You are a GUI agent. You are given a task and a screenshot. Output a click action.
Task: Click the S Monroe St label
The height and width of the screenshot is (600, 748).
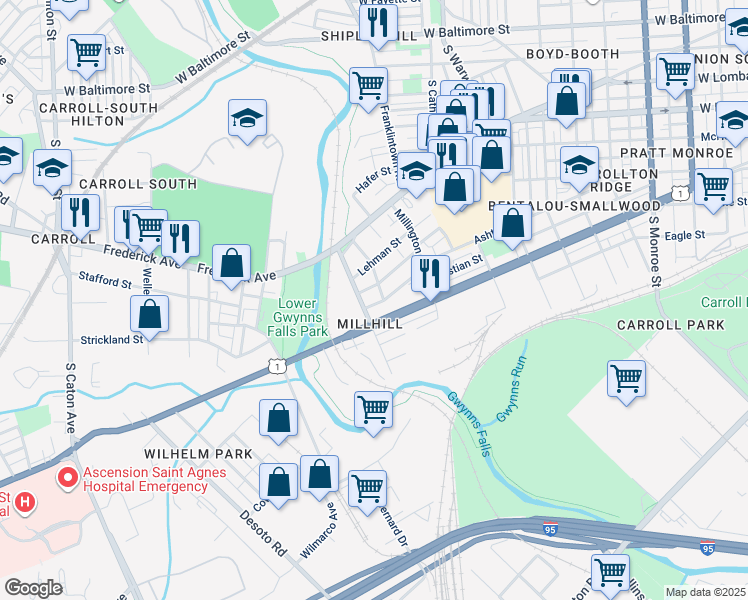coord(655,251)
